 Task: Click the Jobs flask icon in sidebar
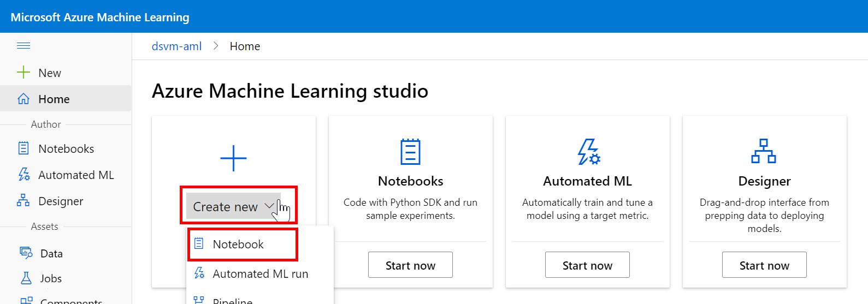point(26,278)
